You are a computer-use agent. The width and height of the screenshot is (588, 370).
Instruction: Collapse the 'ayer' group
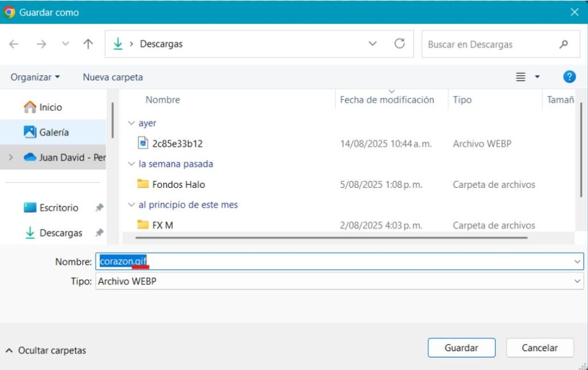pos(131,123)
